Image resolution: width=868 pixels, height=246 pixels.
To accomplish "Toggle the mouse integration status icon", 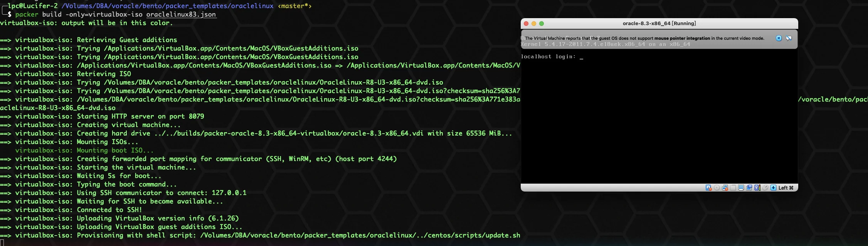I will pyautogui.click(x=765, y=188).
